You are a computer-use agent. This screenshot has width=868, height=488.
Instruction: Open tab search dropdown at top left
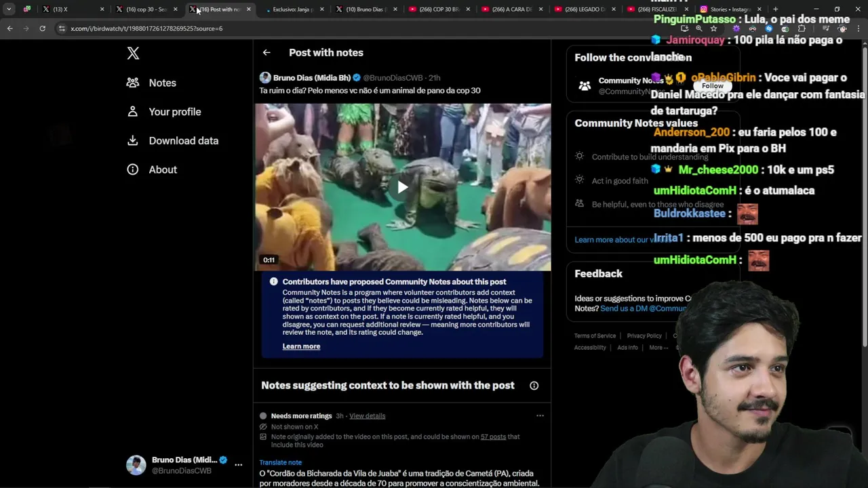coord(9,9)
